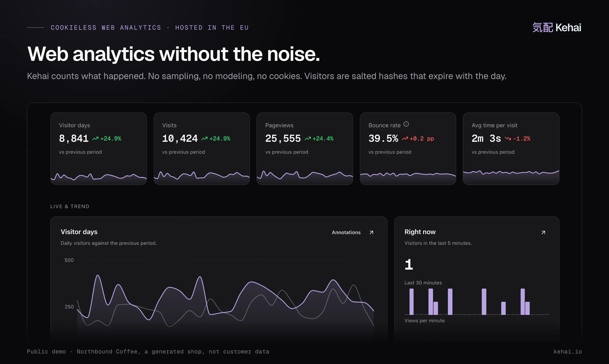Click the Visits upward trend icon

pyautogui.click(x=204, y=139)
